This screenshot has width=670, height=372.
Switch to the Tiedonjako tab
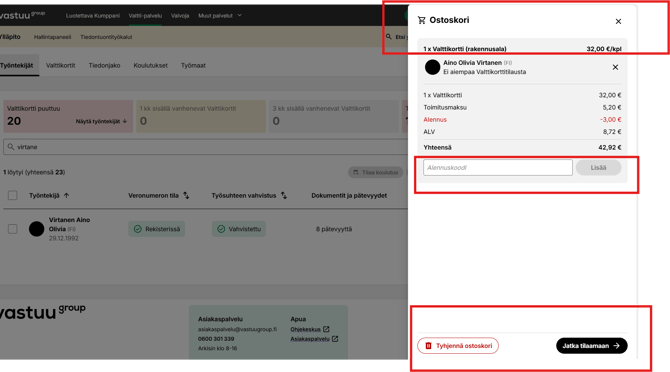pyautogui.click(x=104, y=65)
